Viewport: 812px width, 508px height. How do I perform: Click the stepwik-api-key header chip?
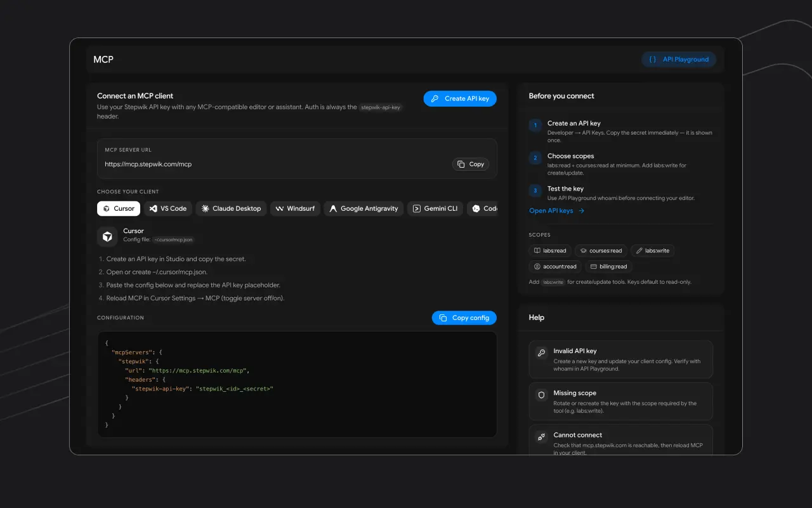coord(381,107)
